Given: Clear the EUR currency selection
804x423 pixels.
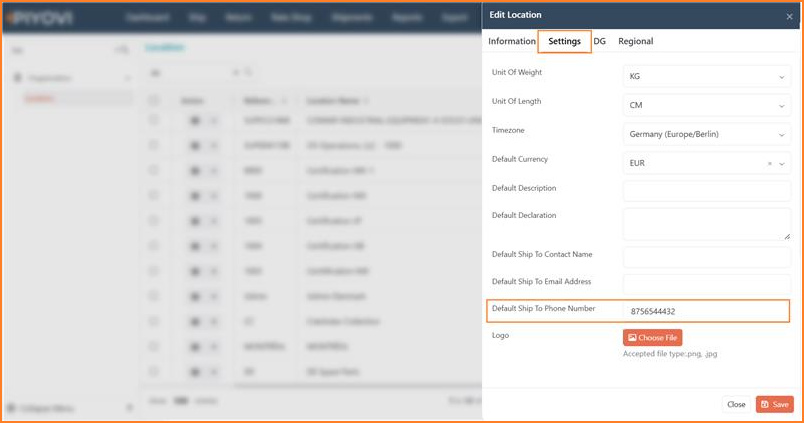Looking at the screenshot, I should [x=770, y=164].
